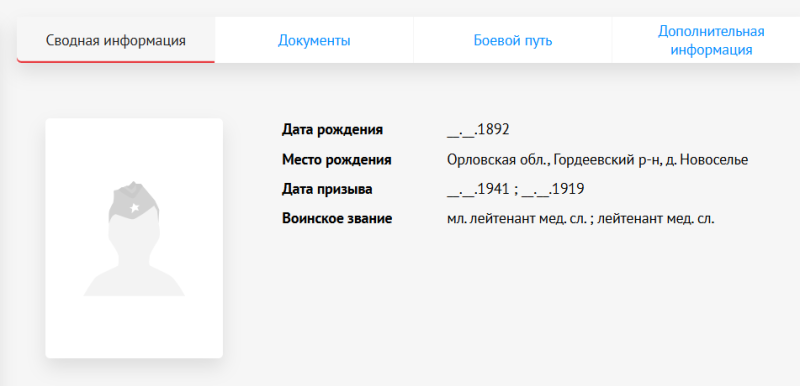Image resolution: width=800 pixels, height=386 pixels.
Task: Open the Документы tab
Action: click(314, 40)
